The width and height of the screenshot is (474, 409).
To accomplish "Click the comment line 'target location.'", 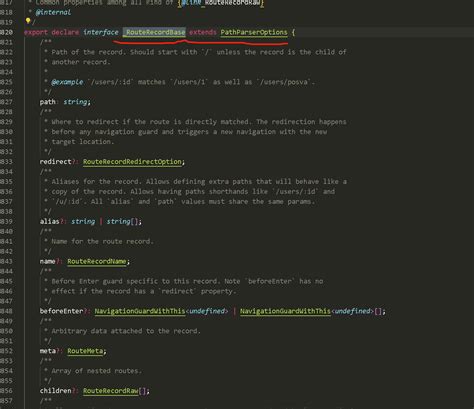I will click(83, 142).
